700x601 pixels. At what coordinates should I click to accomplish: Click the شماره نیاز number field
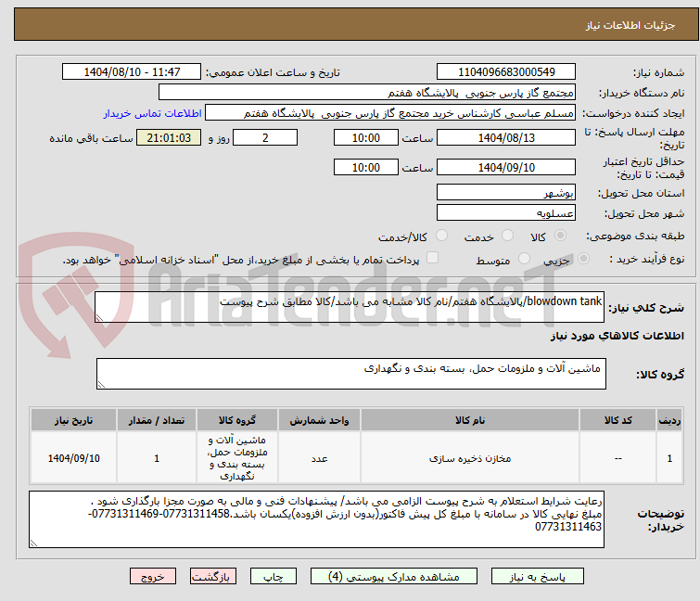point(505,72)
